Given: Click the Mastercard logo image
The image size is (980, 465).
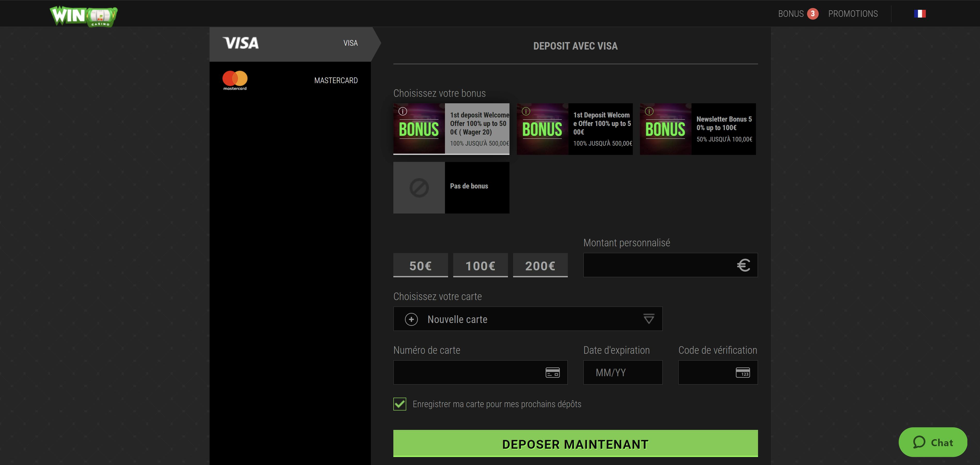Looking at the screenshot, I should (x=235, y=80).
